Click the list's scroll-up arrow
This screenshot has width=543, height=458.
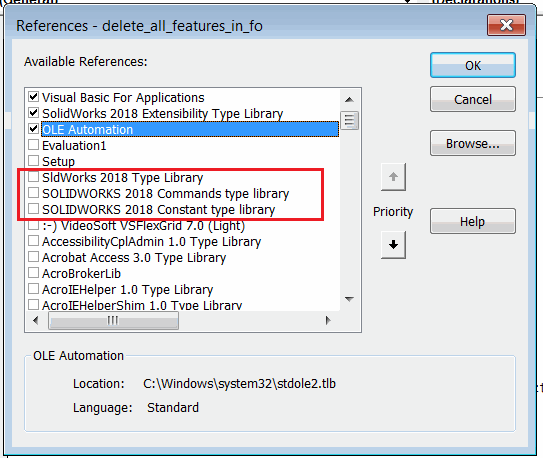pyautogui.click(x=349, y=100)
